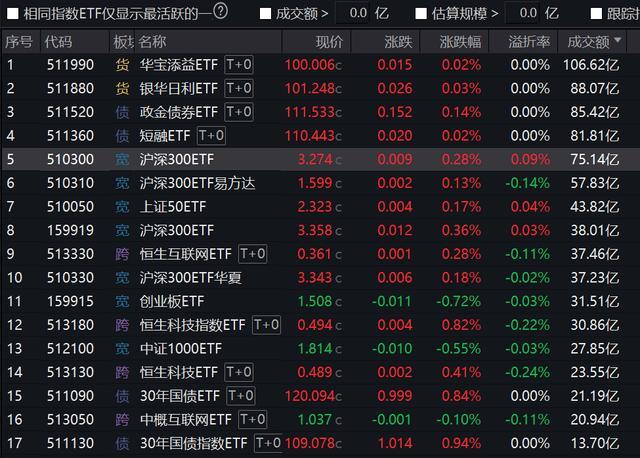Select code 511990
The width and height of the screenshot is (640, 458).
tap(70, 65)
